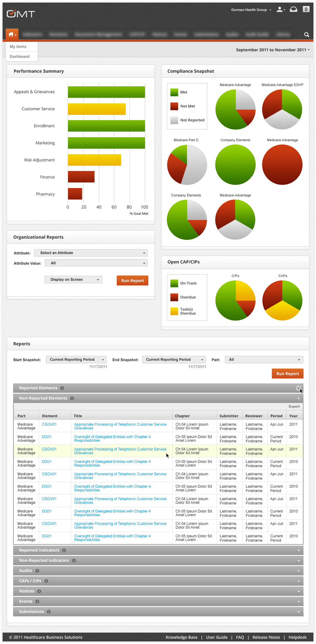
Task: Open the Display on Screen dropdown
Action: point(73,280)
